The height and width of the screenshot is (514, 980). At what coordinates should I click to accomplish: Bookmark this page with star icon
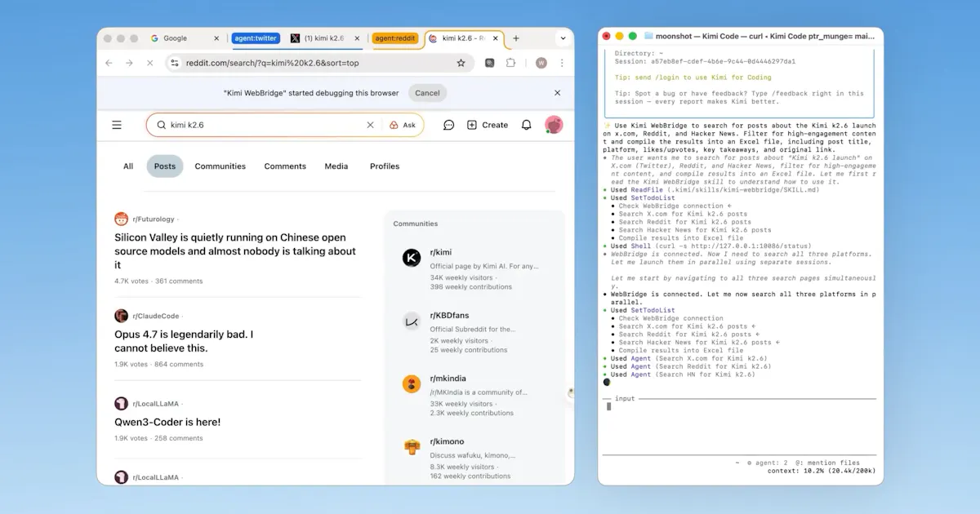tap(461, 63)
